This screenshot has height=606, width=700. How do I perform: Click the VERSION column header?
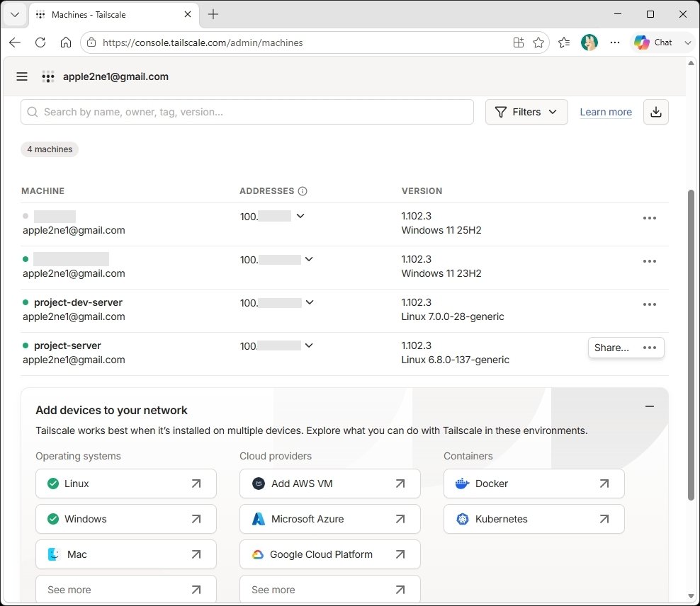pyautogui.click(x=422, y=191)
